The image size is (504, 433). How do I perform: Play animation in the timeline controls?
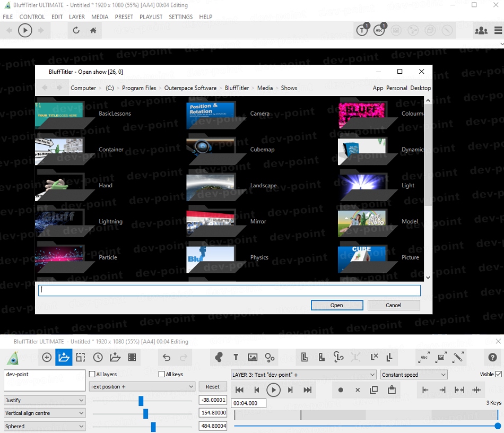[x=274, y=390]
